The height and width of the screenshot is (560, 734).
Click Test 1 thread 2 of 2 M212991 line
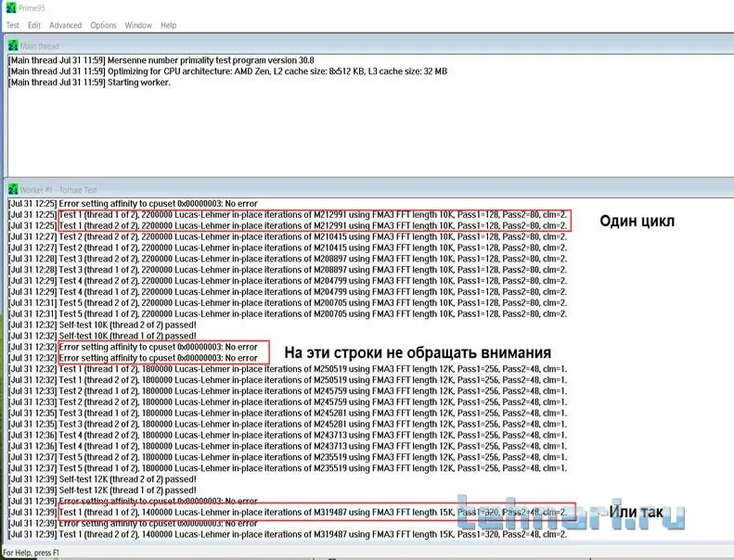tap(288, 226)
